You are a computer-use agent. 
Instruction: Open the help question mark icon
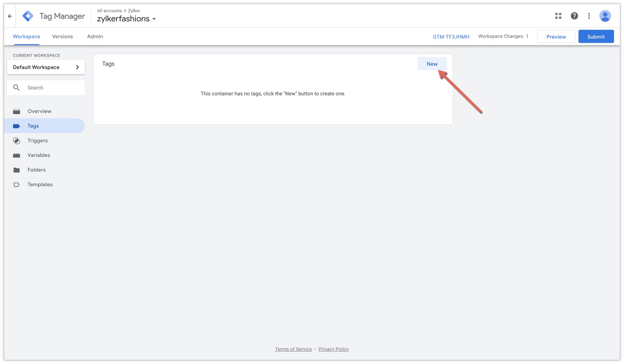(574, 16)
